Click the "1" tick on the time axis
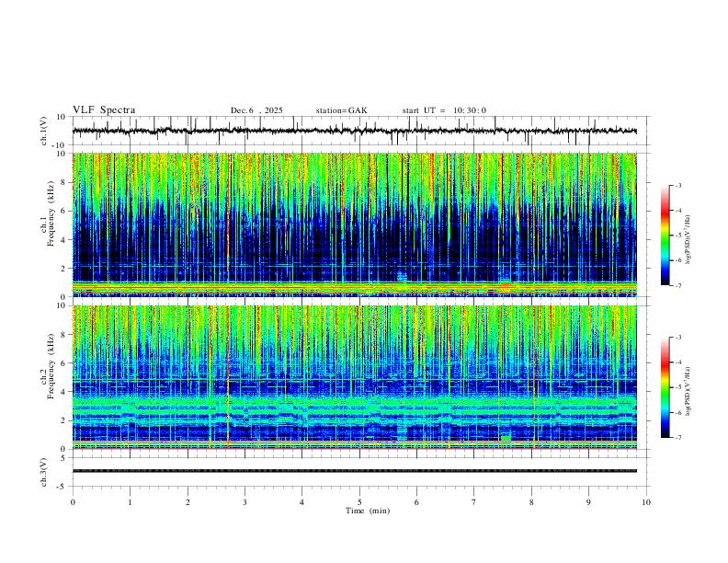This screenshot has width=728, height=563. pos(130,502)
